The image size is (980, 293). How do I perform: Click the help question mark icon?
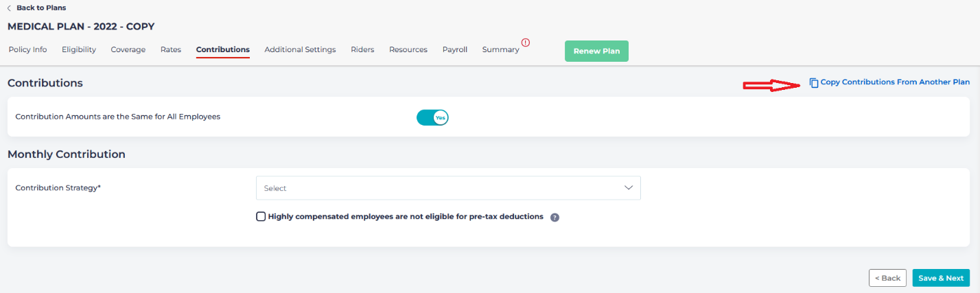[x=555, y=217]
